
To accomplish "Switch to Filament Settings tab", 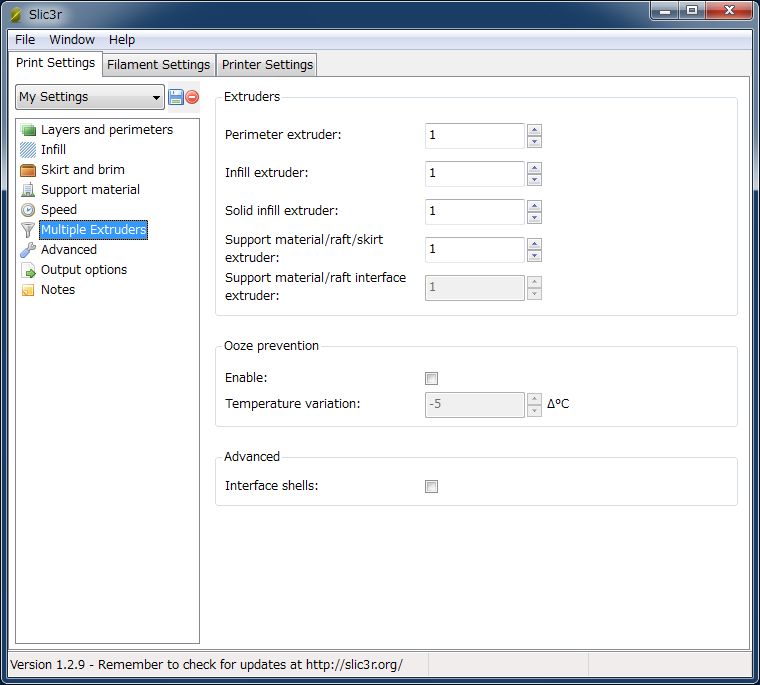I will [158, 65].
